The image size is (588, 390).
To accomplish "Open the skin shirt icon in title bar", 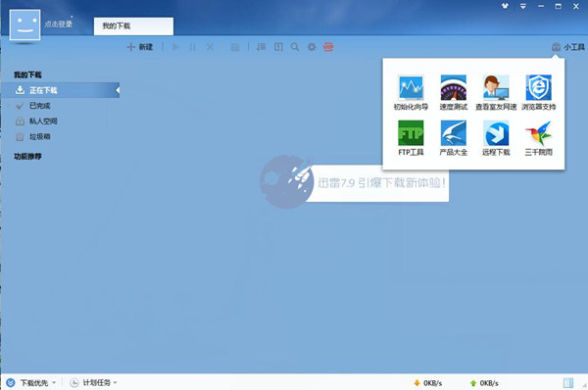I will coord(505,6).
